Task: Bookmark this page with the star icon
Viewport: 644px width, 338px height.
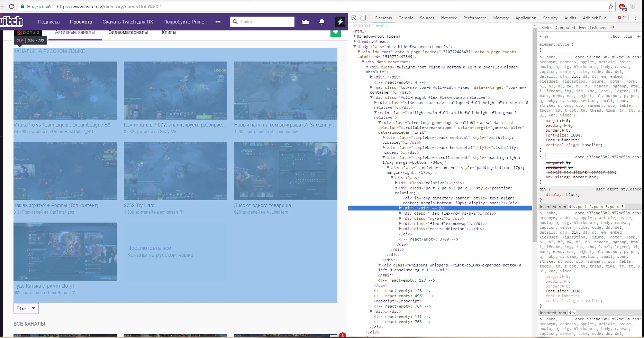Action: click(x=611, y=7)
